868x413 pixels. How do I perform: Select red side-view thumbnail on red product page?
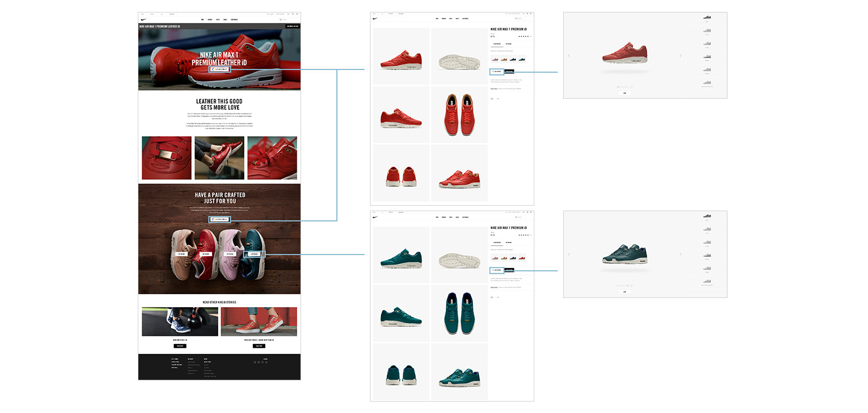pos(401,56)
